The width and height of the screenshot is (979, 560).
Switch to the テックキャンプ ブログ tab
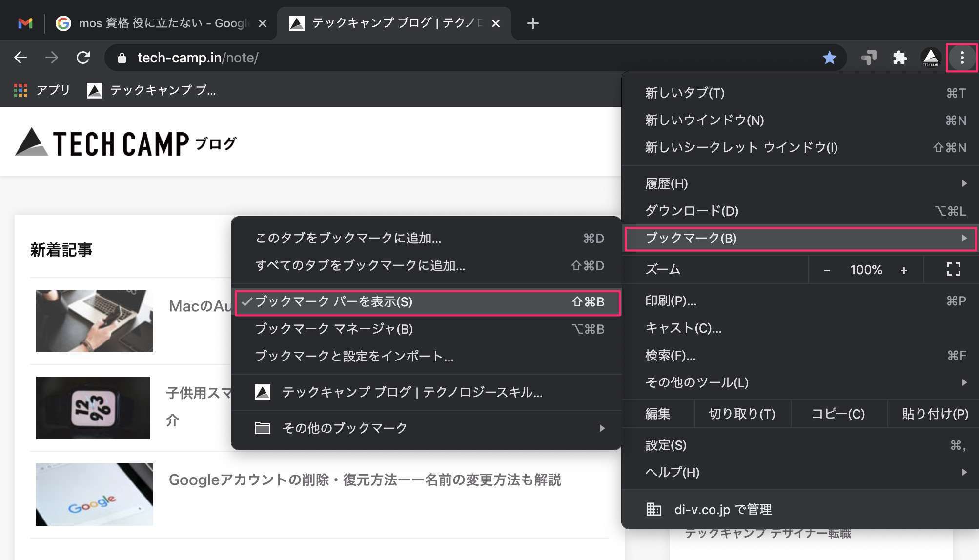click(x=394, y=23)
